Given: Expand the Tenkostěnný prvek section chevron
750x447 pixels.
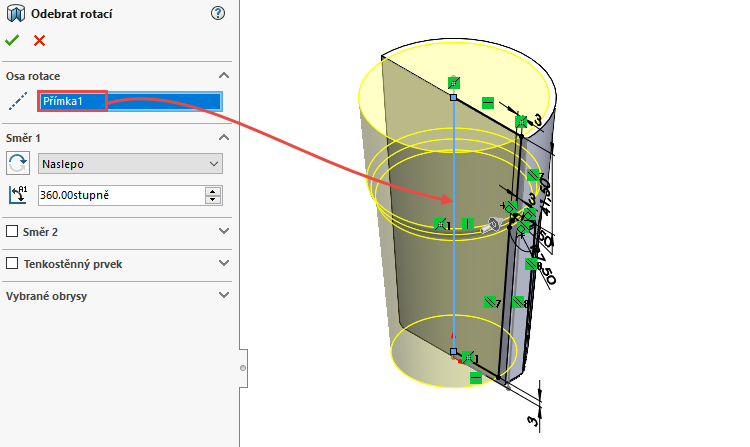Looking at the screenshot, I should (x=224, y=263).
